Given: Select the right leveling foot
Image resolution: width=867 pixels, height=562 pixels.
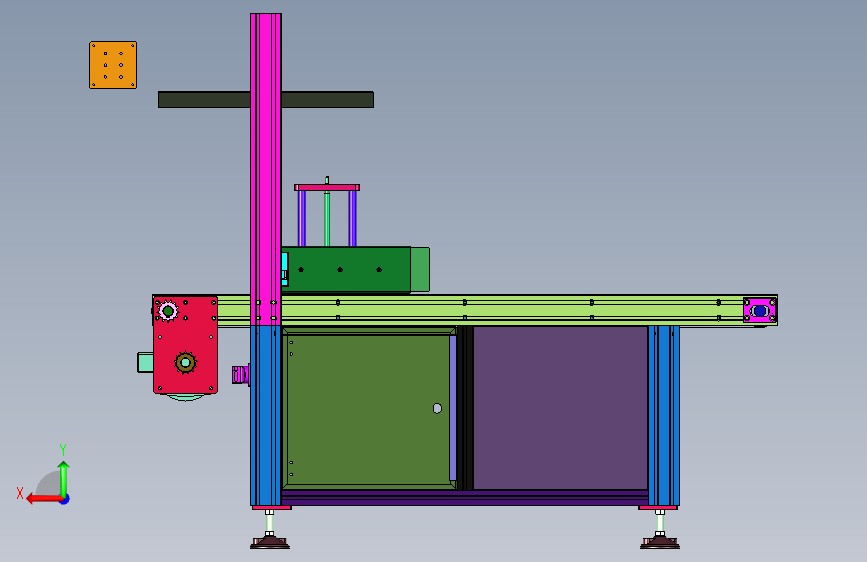Looking at the screenshot, I should pos(660,541).
